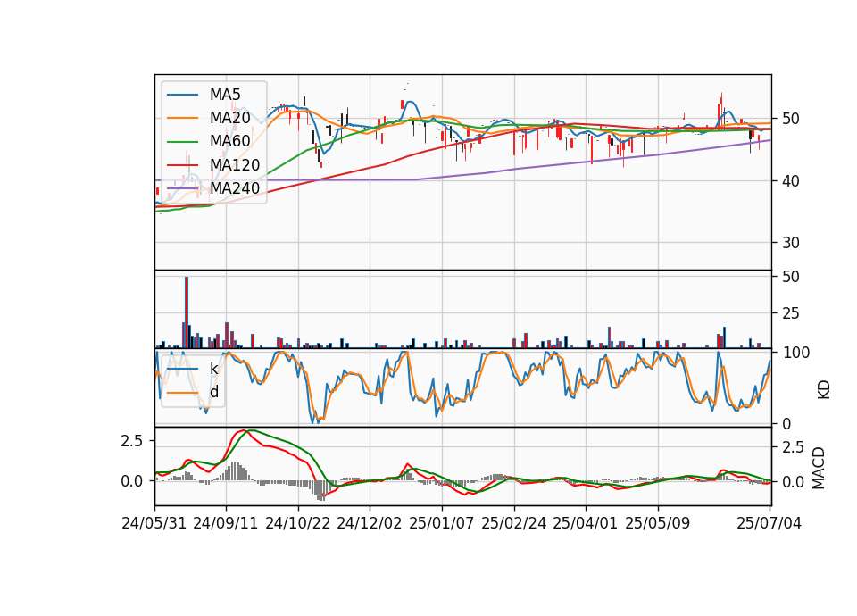Click the blue MA5 legend line sample
The height and width of the screenshot is (616, 857).
(182, 95)
